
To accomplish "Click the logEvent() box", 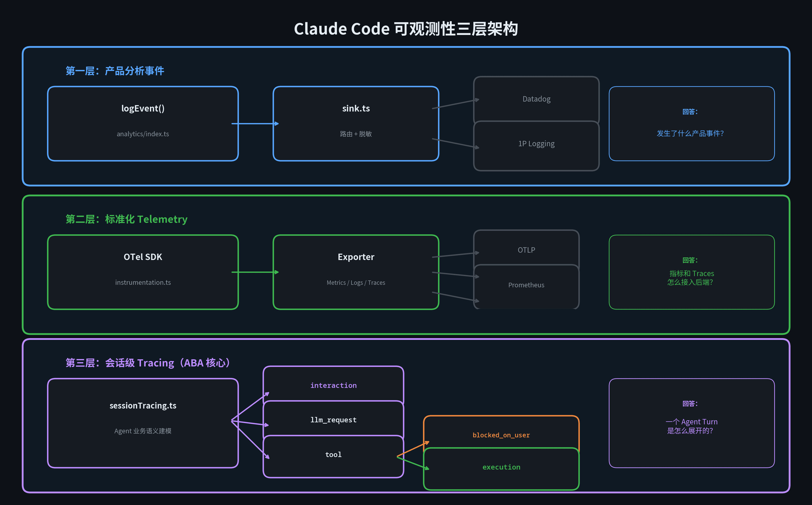I will (143, 124).
